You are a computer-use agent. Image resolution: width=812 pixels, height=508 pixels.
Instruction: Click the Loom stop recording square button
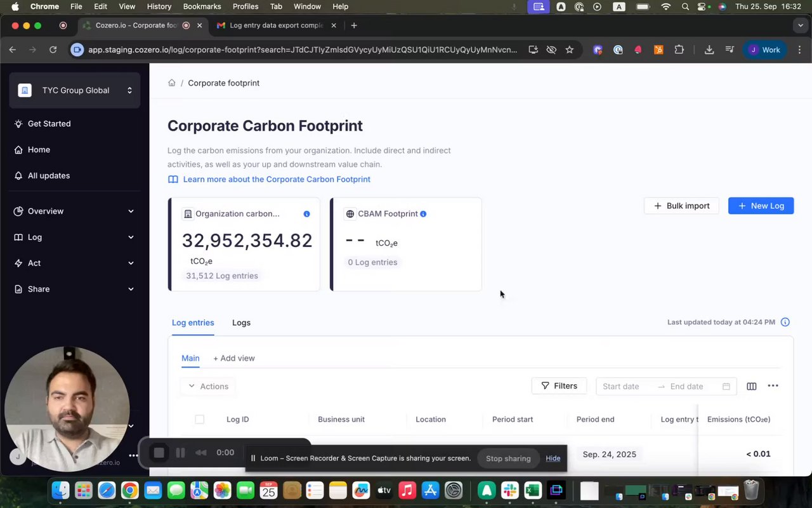[159, 452]
